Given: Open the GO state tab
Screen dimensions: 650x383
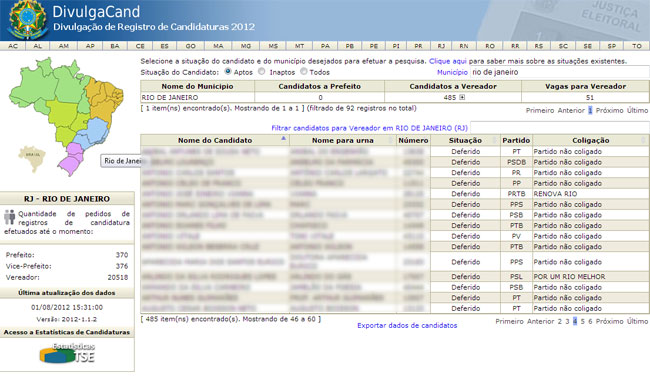Looking at the screenshot, I should [190, 46].
